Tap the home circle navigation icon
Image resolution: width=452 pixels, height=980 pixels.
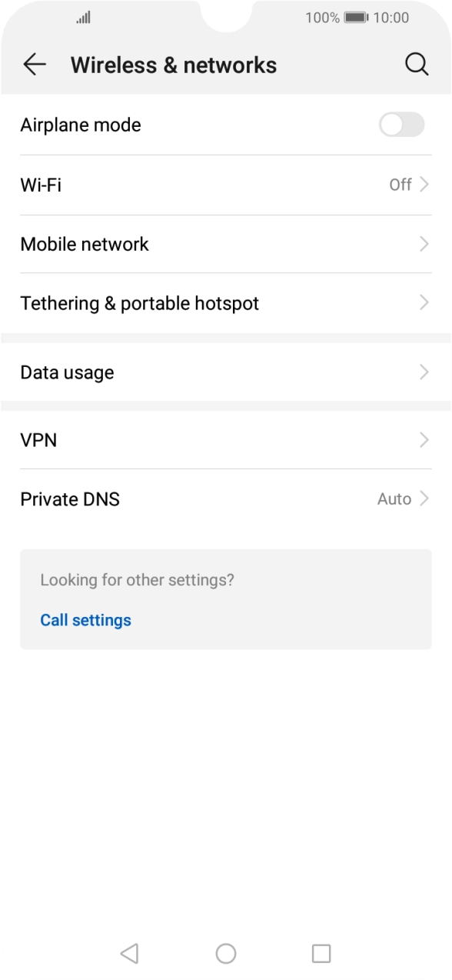coord(225,952)
